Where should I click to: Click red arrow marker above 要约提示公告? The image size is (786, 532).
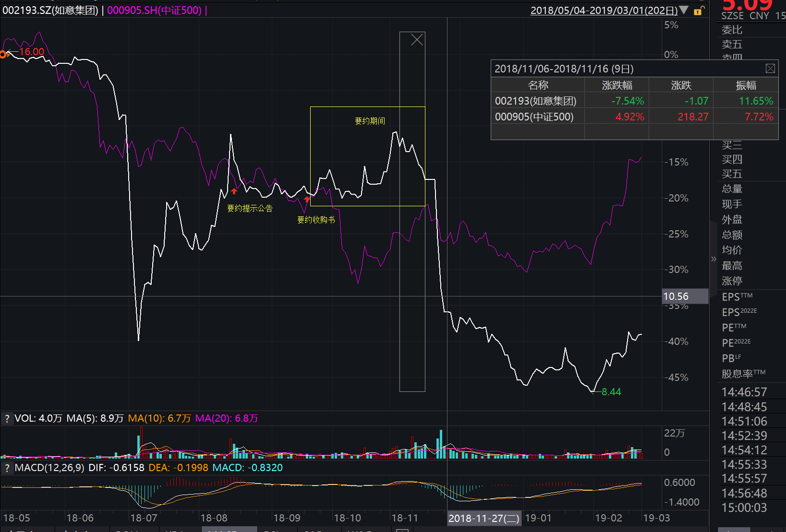pos(234,191)
